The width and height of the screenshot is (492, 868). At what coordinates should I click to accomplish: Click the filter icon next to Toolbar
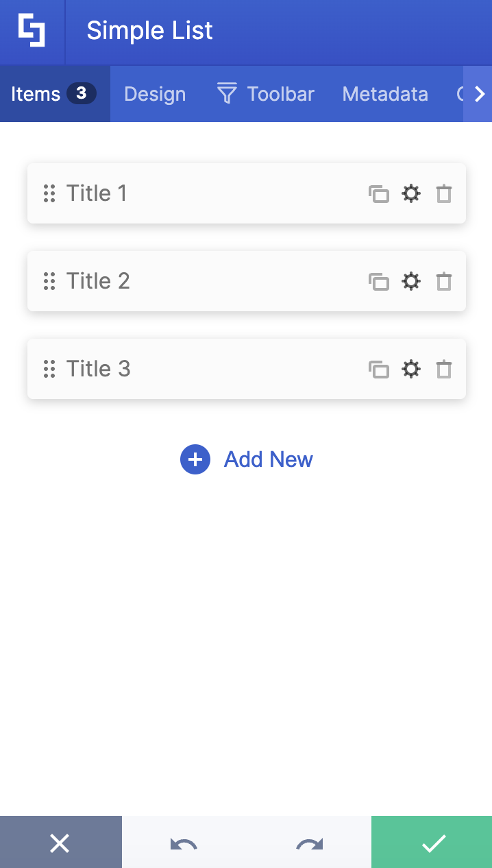click(226, 94)
